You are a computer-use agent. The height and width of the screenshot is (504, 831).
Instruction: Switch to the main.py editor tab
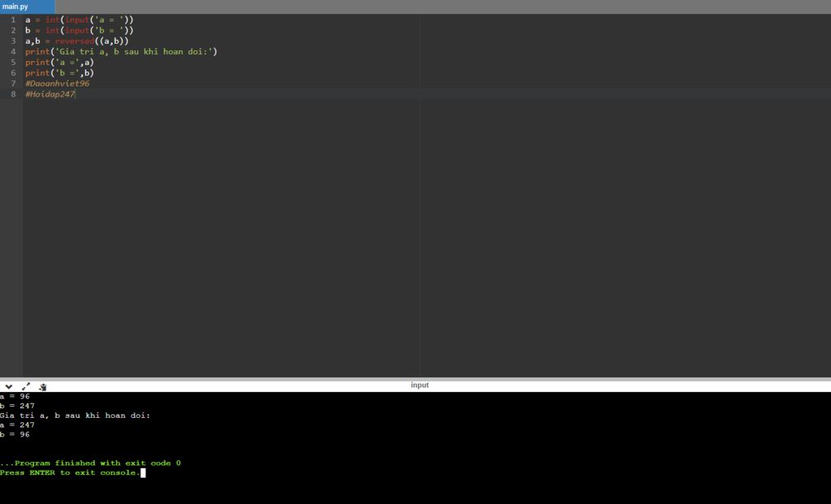click(x=27, y=6)
